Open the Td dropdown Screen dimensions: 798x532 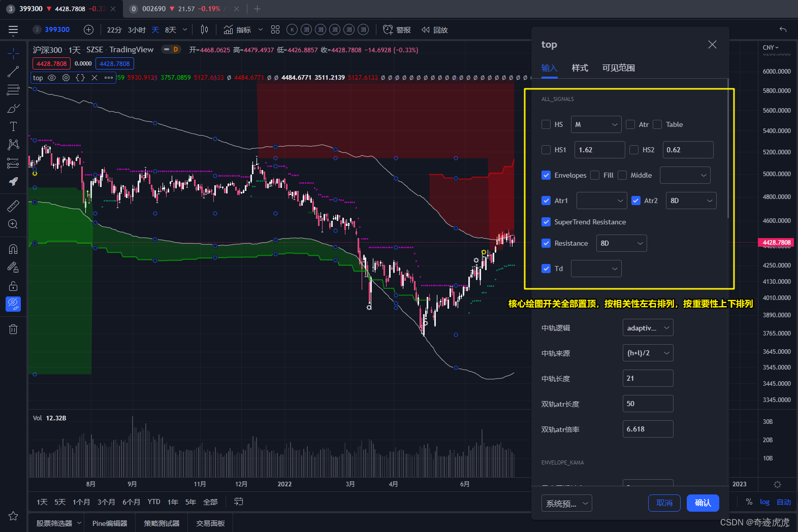pyautogui.click(x=596, y=269)
